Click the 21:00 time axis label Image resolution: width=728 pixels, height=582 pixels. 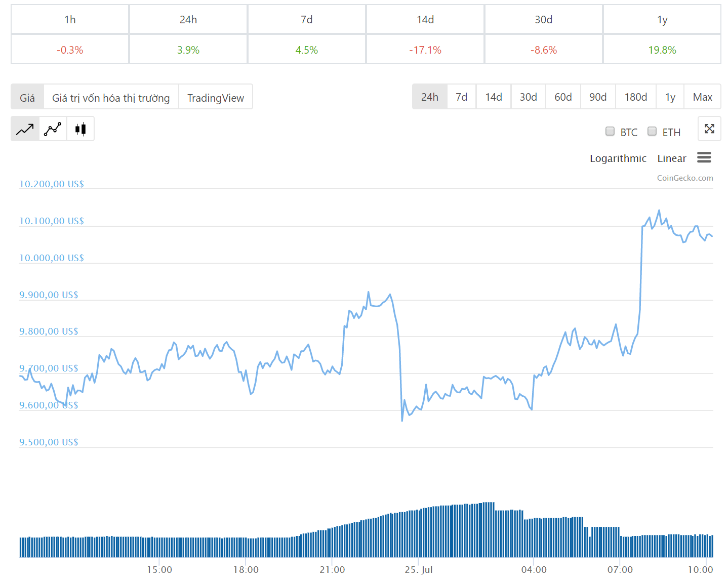[x=332, y=569]
